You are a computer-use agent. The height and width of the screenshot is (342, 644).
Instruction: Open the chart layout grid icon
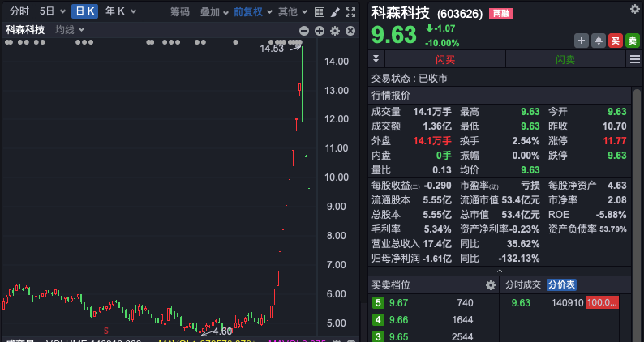(x=319, y=11)
